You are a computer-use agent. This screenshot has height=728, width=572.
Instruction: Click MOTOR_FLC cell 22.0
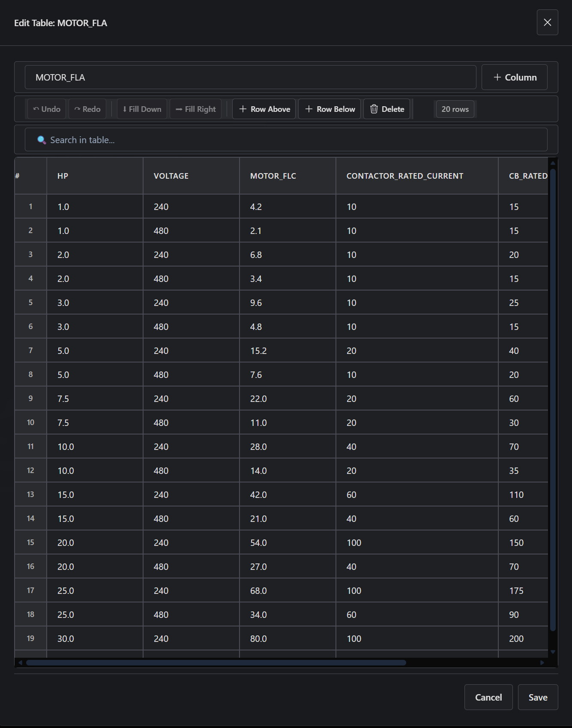tap(287, 398)
